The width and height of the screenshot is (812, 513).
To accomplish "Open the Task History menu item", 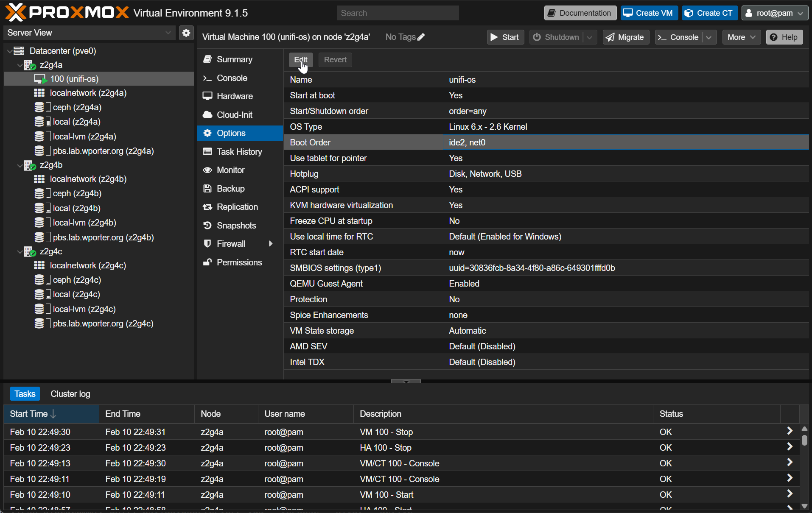I will click(239, 152).
